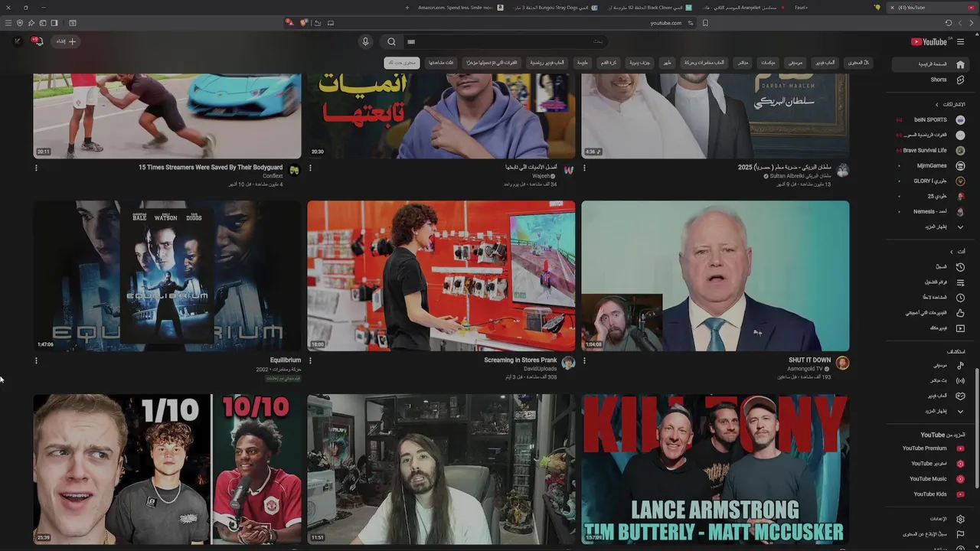Open MjrmGames channel in subscriptions
The image size is (980, 551).
[x=929, y=165]
